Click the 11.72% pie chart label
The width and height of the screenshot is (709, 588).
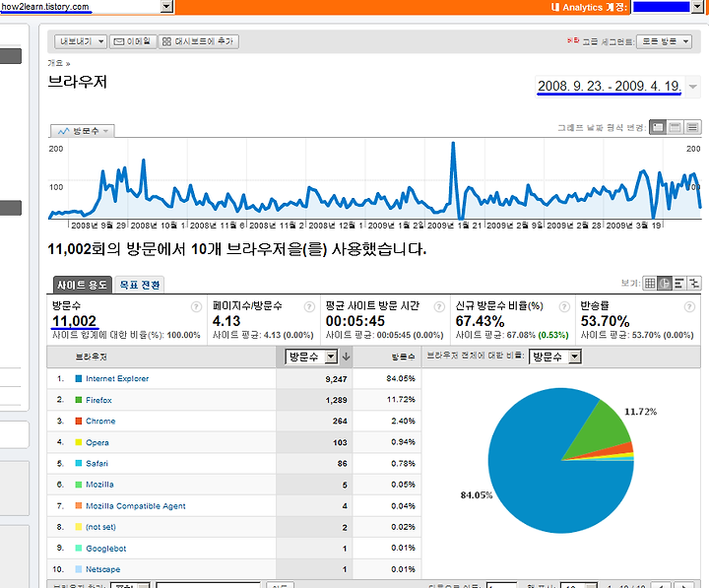tap(641, 412)
